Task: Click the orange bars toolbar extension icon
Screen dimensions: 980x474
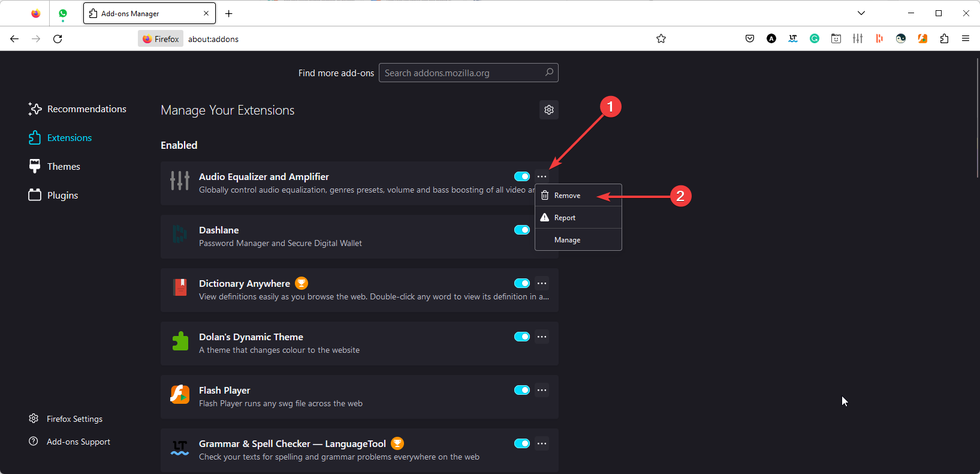Action: (x=879, y=38)
